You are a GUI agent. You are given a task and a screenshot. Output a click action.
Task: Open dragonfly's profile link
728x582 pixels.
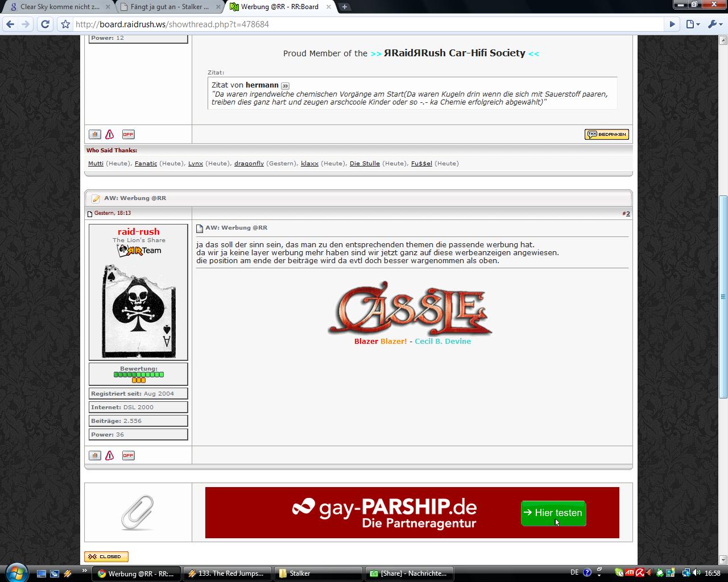249,163
